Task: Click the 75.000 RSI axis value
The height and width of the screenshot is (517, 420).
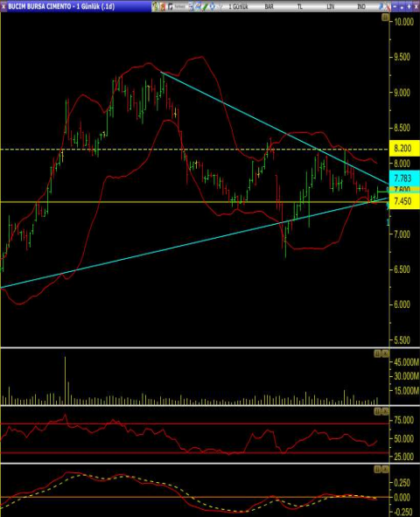Action: click(403, 420)
